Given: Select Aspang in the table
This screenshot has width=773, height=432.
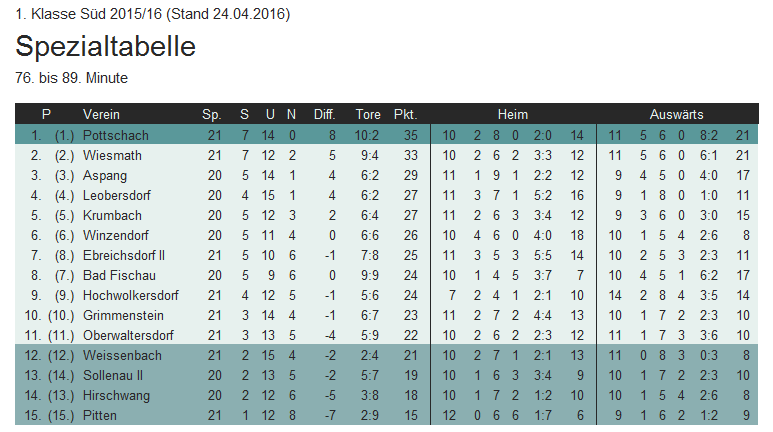Looking at the screenshot, I should click(x=105, y=175).
